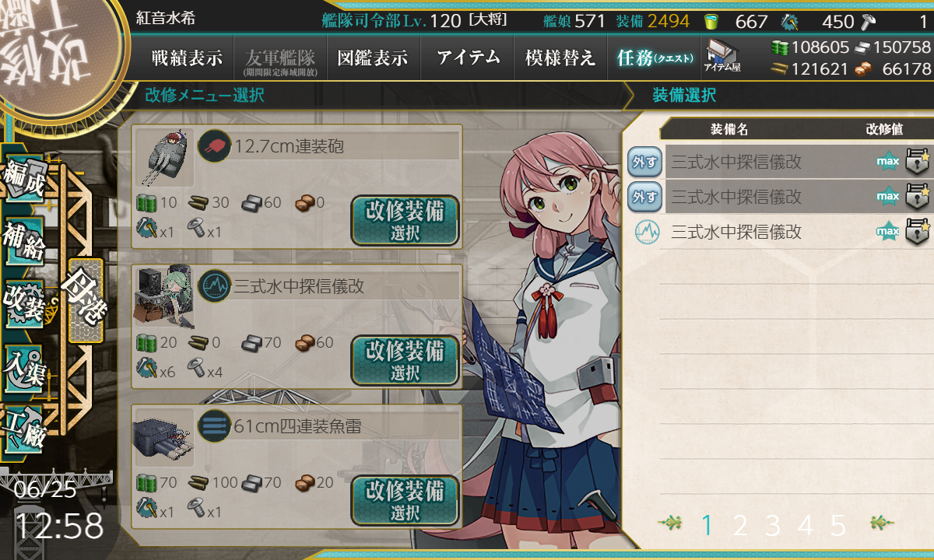Viewport: 934px width, 560px height.
Task: Jump to equipment list page 5
Action: tap(837, 526)
